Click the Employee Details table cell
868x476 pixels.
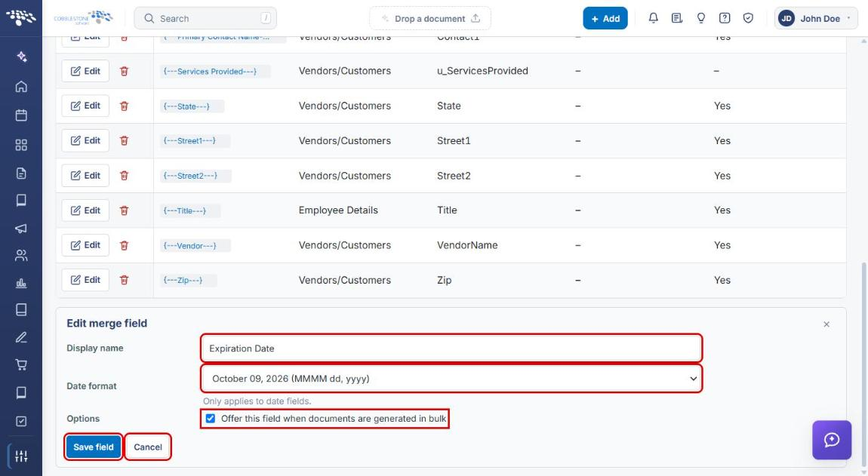(338, 210)
